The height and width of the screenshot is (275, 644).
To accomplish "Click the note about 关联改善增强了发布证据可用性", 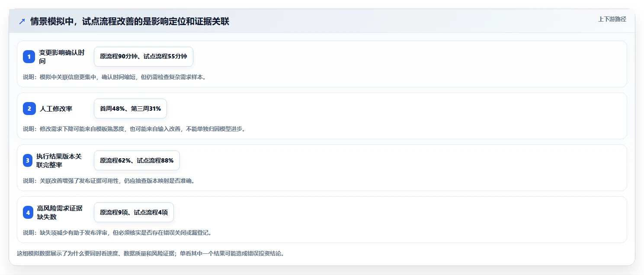I will (x=109, y=181).
